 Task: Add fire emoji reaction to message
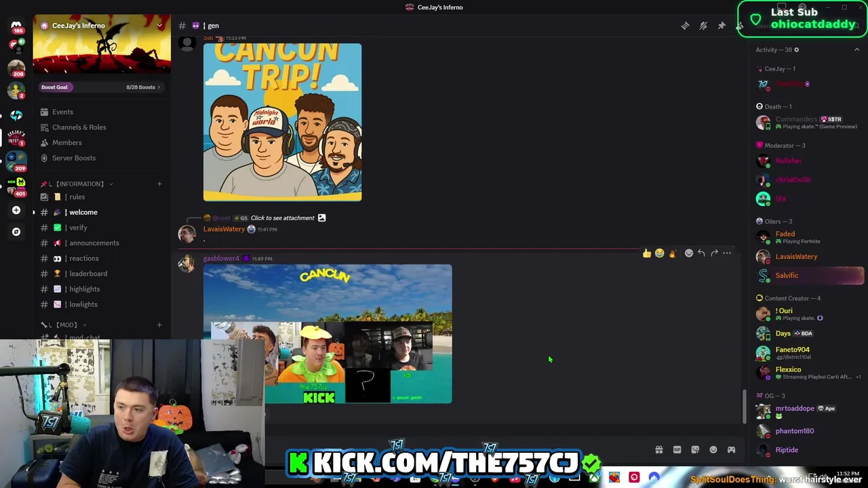pyautogui.click(x=672, y=253)
